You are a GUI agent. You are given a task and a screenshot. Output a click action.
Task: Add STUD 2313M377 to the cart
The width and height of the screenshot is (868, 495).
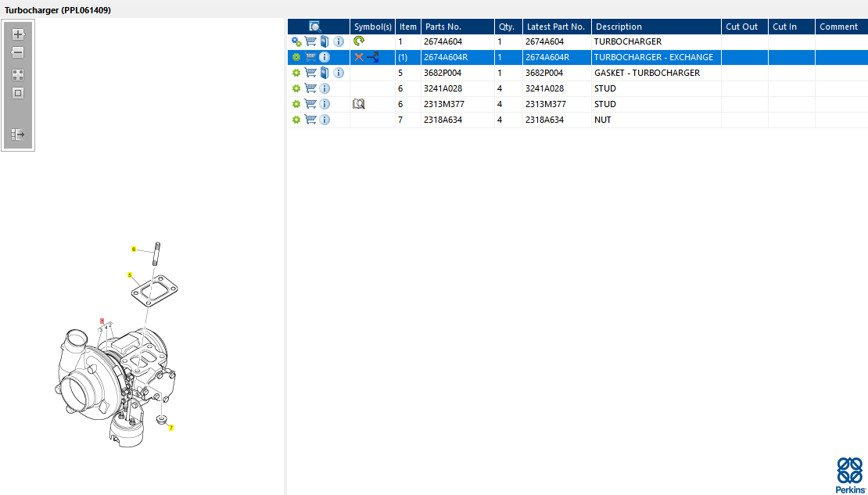310,104
